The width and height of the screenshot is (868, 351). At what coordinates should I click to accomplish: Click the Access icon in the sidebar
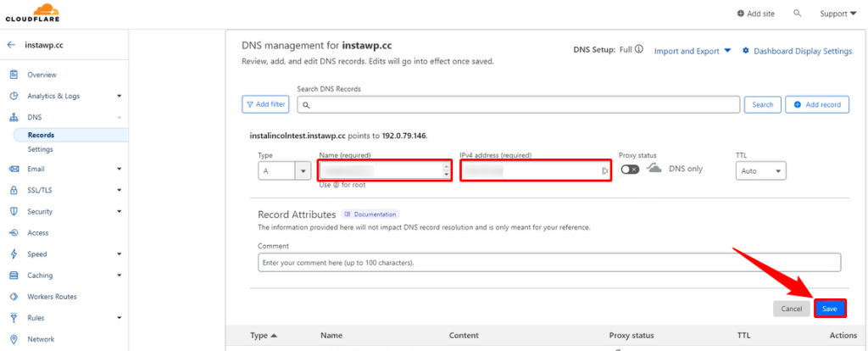pos(14,233)
